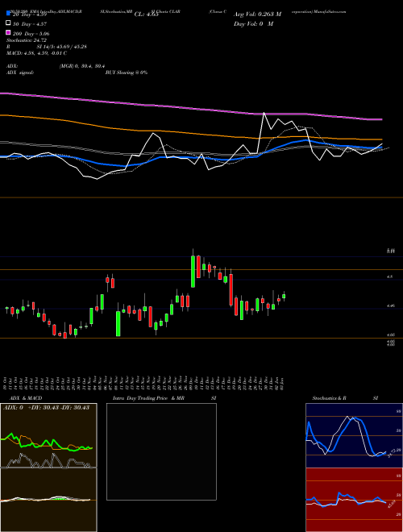Click the 'Day Vol: 0 M' text

(253, 23)
